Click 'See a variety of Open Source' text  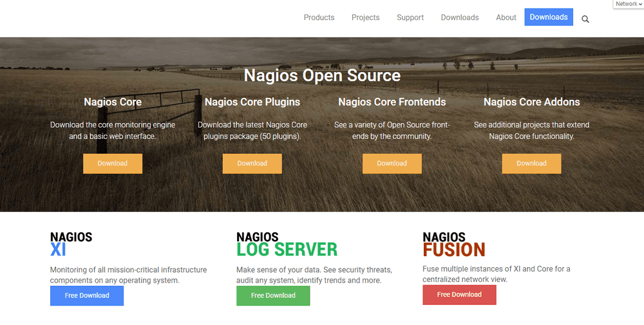[x=392, y=131]
